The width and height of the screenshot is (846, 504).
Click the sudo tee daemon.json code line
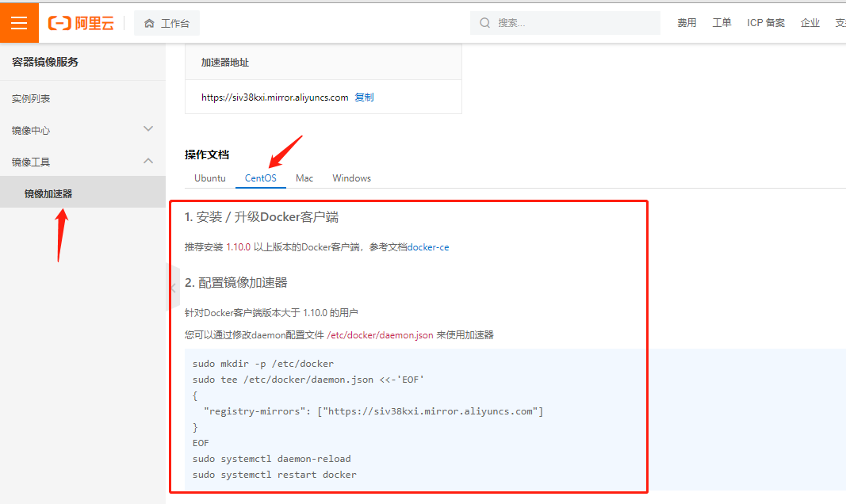tap(308, 380)
